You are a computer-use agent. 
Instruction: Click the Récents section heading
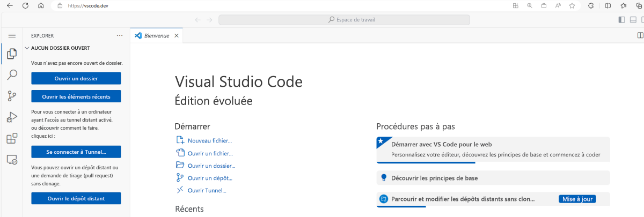(x=189, y=208)
